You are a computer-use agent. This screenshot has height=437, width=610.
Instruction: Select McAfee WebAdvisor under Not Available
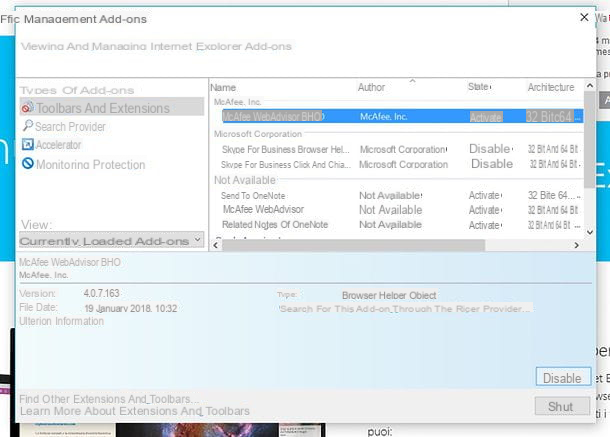click(263, 209)
